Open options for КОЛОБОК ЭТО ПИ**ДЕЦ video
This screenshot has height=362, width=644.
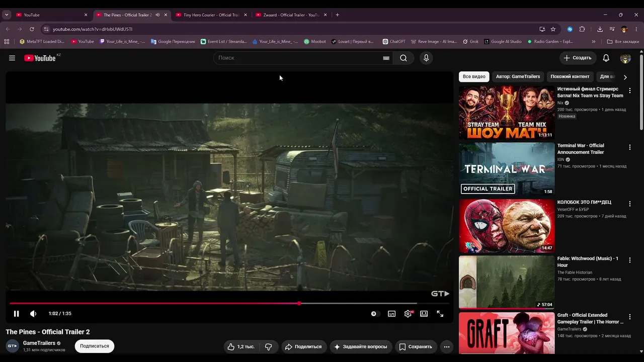coord(629,204)
